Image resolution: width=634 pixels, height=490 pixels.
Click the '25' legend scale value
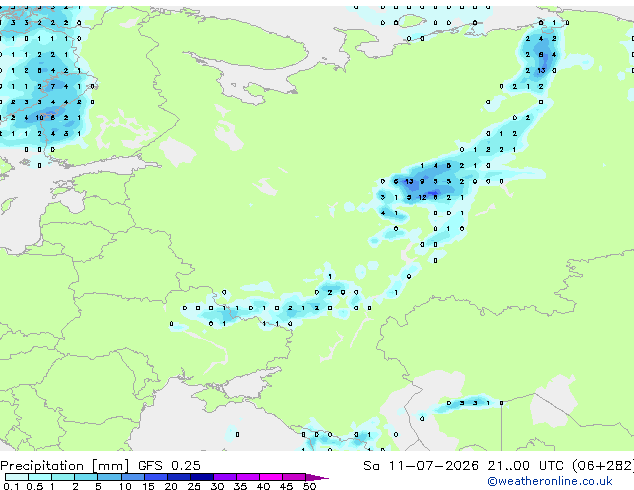[x=194, y=486]
